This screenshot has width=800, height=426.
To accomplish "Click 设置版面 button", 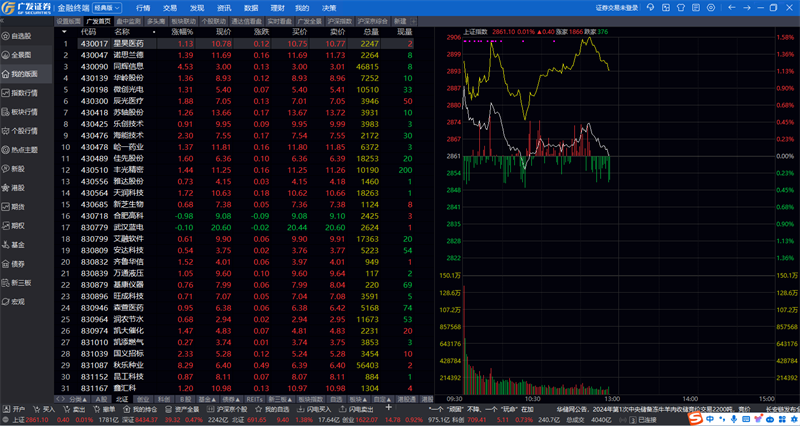I will pos(69,21).
